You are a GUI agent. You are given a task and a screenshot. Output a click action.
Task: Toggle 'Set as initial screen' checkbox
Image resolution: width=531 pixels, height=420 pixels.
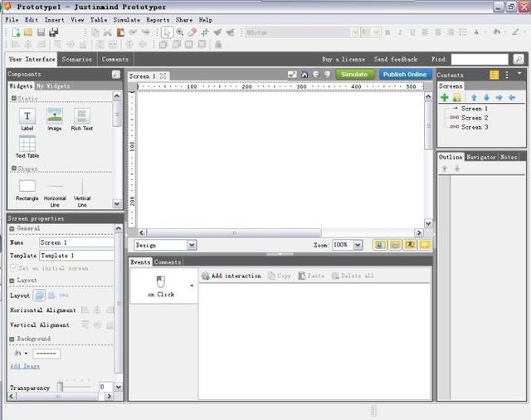click(13, 268)
